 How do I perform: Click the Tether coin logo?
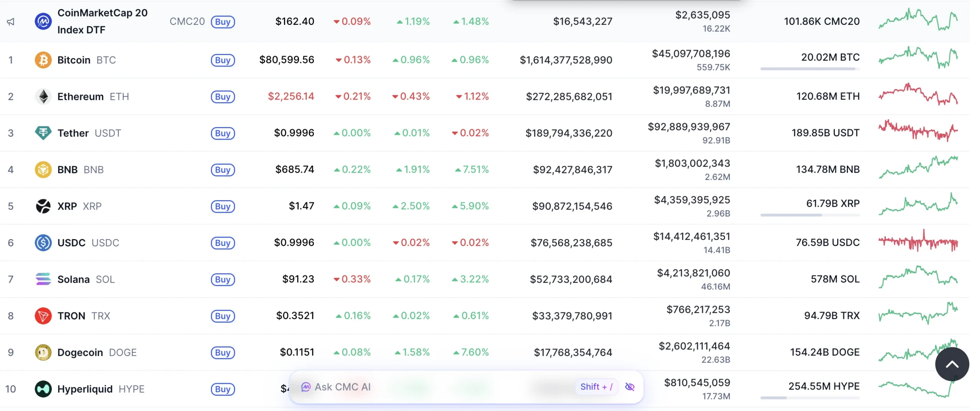43,133
